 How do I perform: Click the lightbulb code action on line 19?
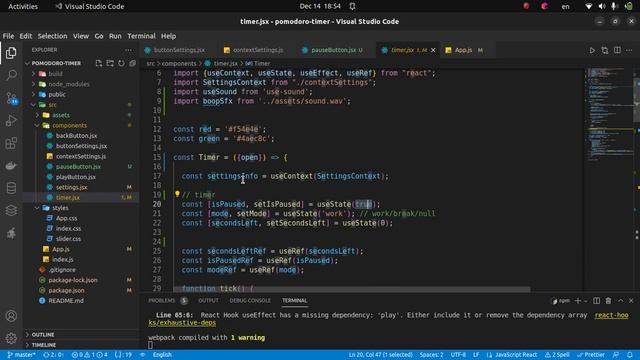pyautogui.click(x=177, y=194)
